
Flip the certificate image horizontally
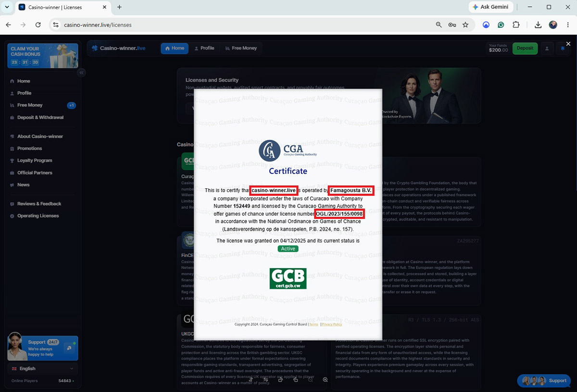click(x=266, y=380)
